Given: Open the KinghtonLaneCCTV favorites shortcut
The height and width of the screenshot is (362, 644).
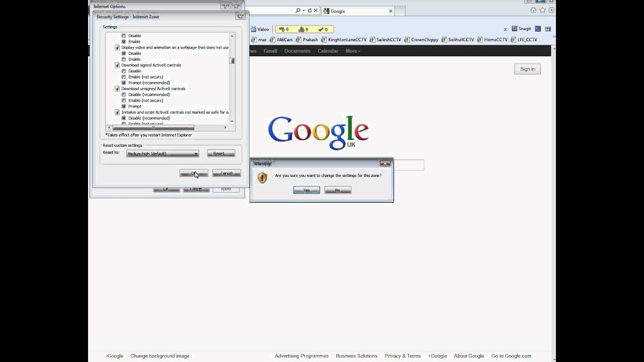Looking at the screenshot, I should pos(344,40).
